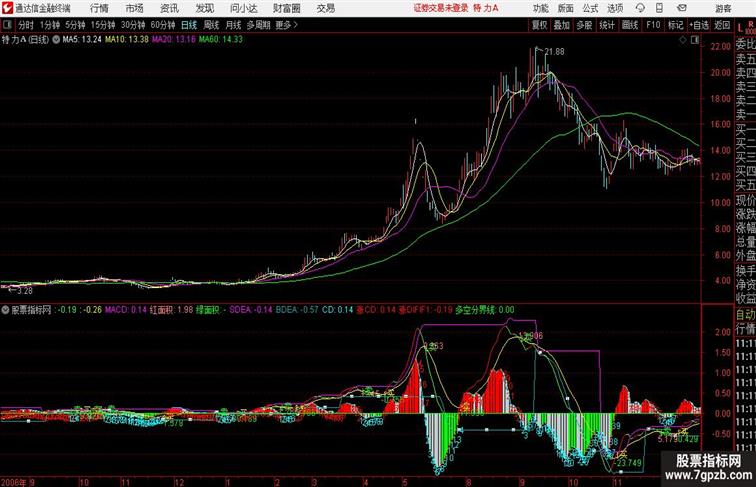The image size is (756, 487).
Task: Select the 自动 side tab
Action: pos(745,315)
